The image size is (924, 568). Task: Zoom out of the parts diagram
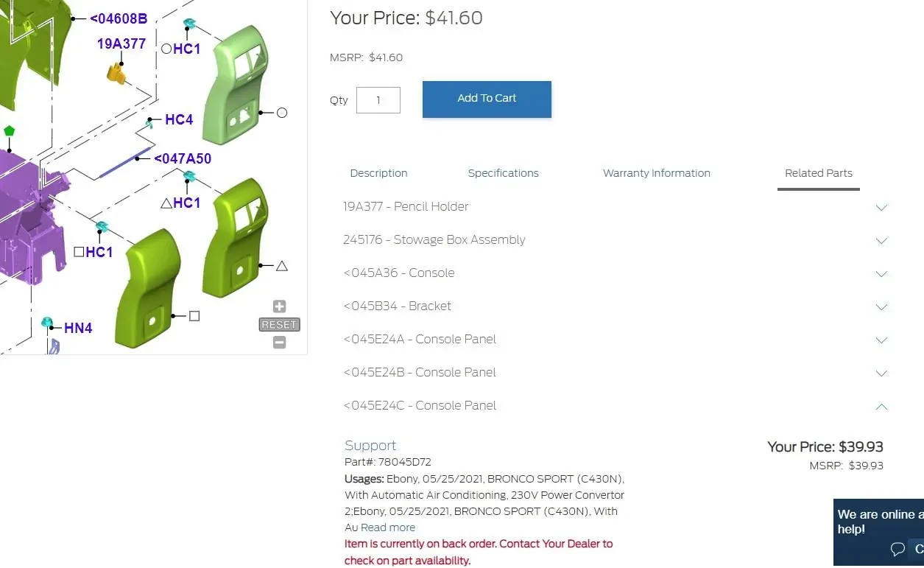[279, 342]
